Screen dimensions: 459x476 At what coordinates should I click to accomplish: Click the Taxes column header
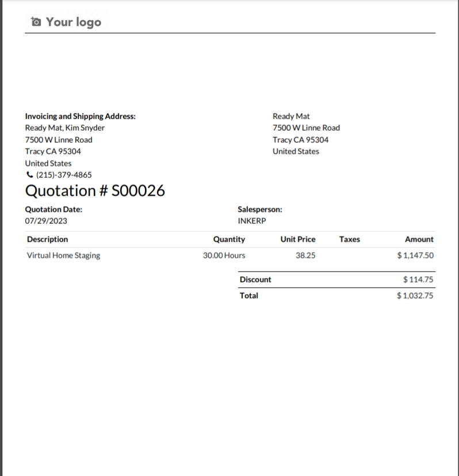tap(350, 239)
